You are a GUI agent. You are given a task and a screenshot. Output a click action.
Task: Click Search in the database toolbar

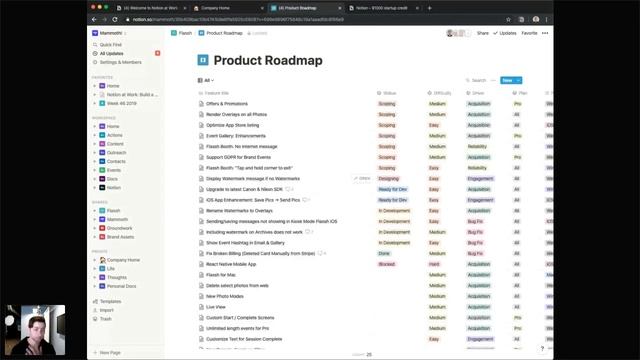[x=476, y=80]
